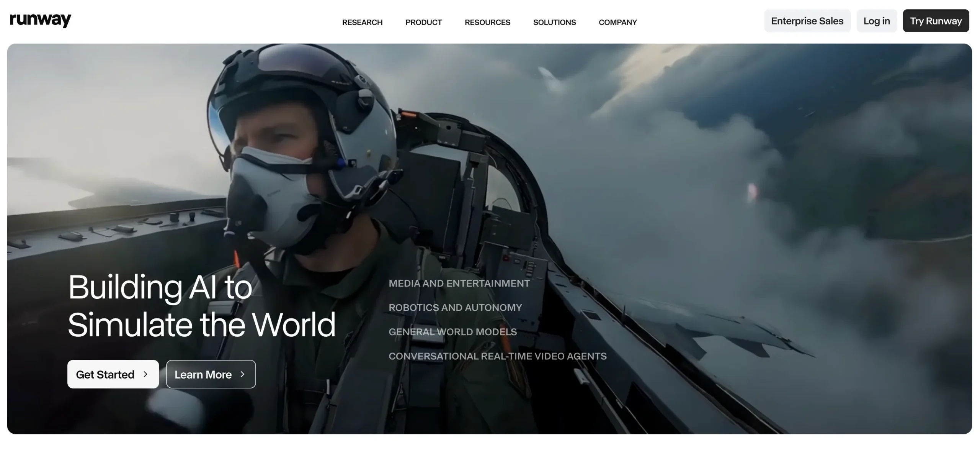Viewport: 980px width, 467px height.
Task: Click the Enterprise Sales button
Action: (807, 21)
